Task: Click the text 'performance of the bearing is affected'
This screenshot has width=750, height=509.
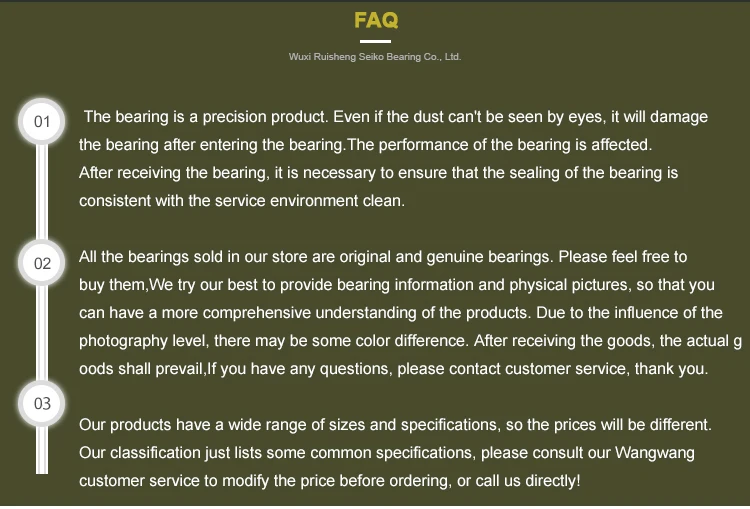Action: tap(515, 144)
